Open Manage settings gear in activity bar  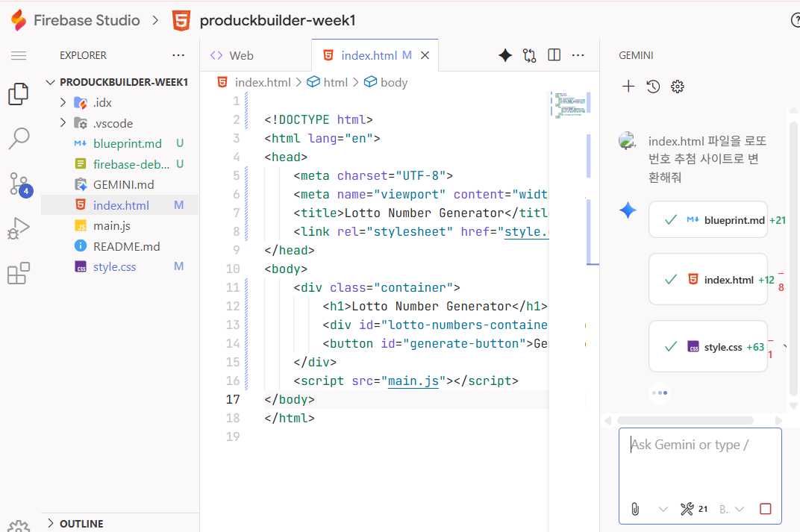point(19,526)
